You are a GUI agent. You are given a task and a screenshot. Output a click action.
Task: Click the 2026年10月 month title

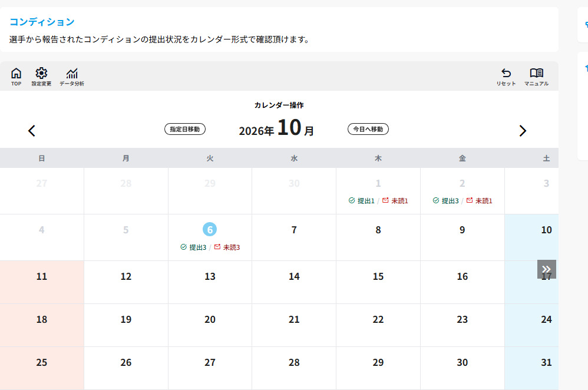click(x=276, y=127)
